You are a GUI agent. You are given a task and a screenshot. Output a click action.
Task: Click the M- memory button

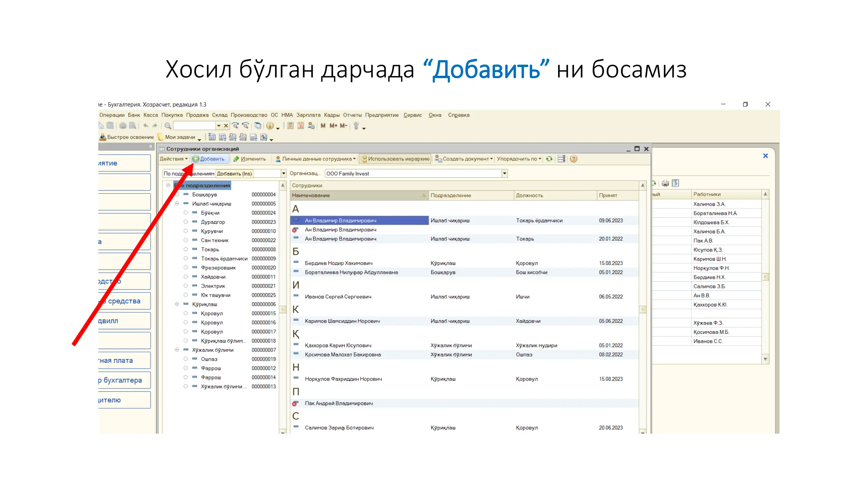(x=343, y=126)
